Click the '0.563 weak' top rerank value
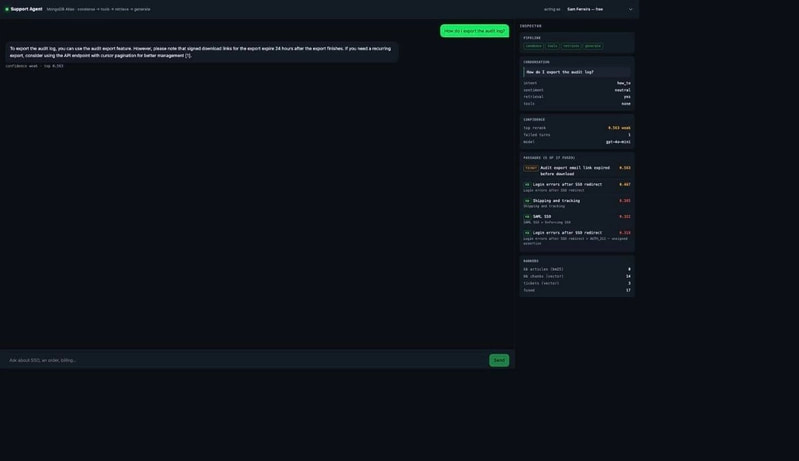Screen dimensions: 799x461 [619, 128]
